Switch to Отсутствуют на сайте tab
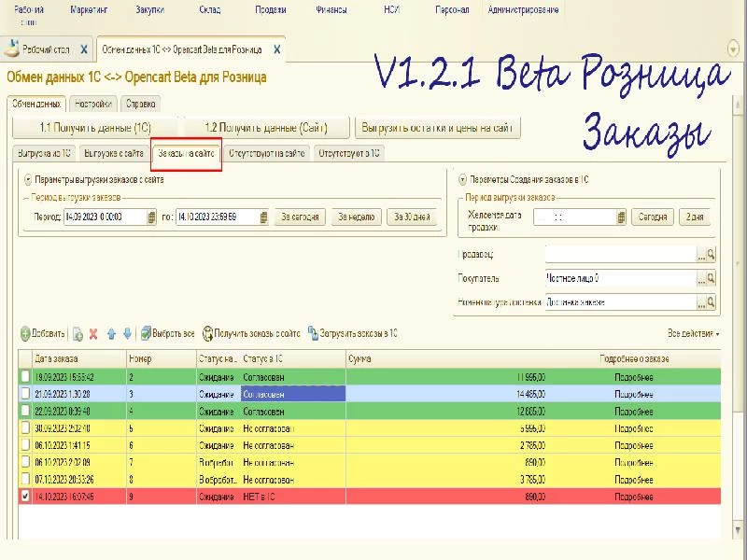747x560 pixels. click(x=265, y=153)
